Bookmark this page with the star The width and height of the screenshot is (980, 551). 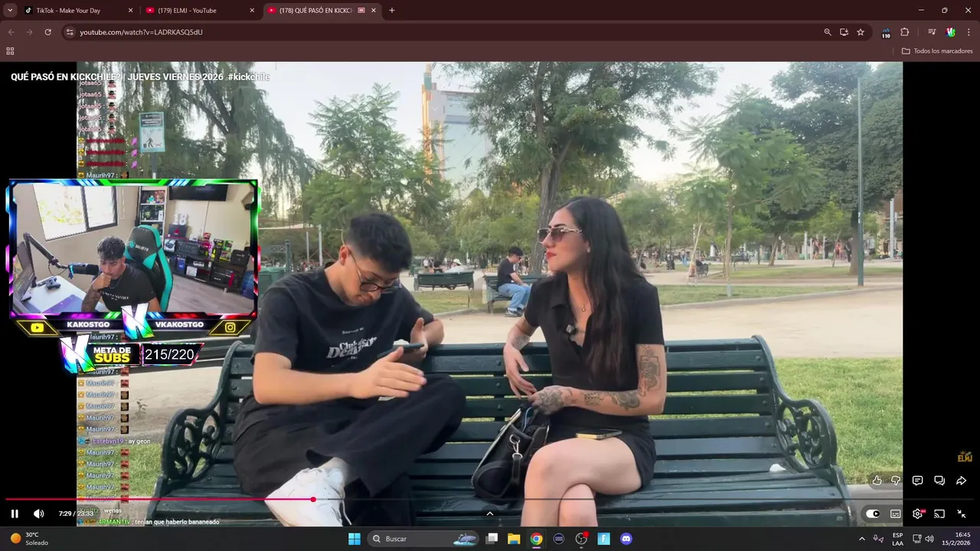[861, 32]
